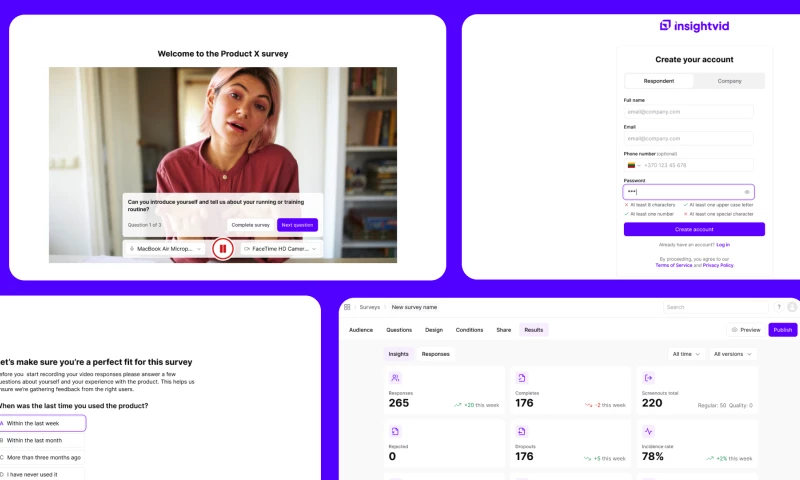Click the Screenouts total exit icon
Viewport: 800px width, 480px height.
(648, 378)
